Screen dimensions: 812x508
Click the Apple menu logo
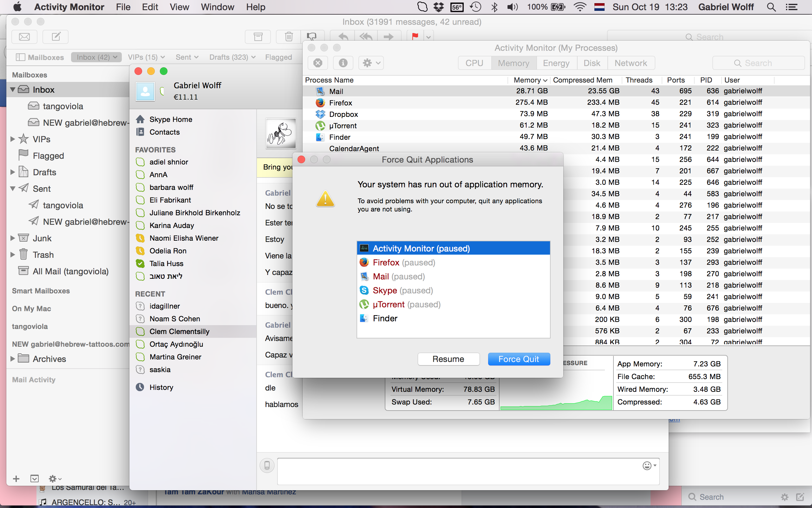(17, 7)
